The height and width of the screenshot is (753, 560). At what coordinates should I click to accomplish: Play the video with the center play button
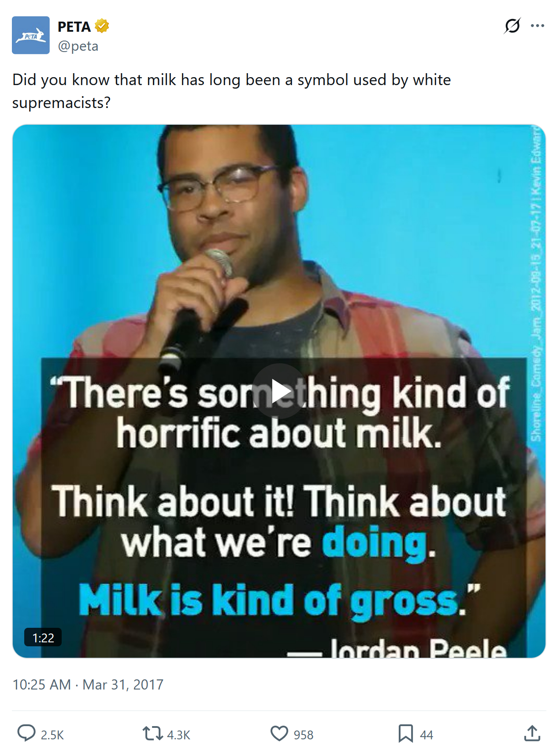click(x=279, y=391)
